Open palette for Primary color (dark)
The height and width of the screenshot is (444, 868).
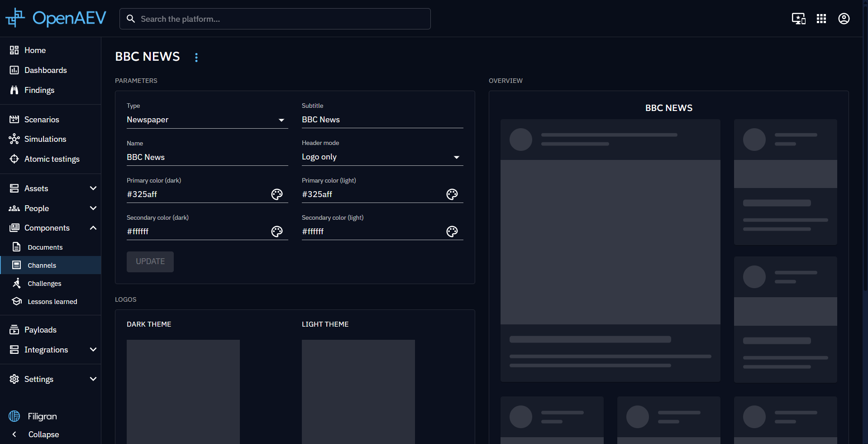coord(277,194)
